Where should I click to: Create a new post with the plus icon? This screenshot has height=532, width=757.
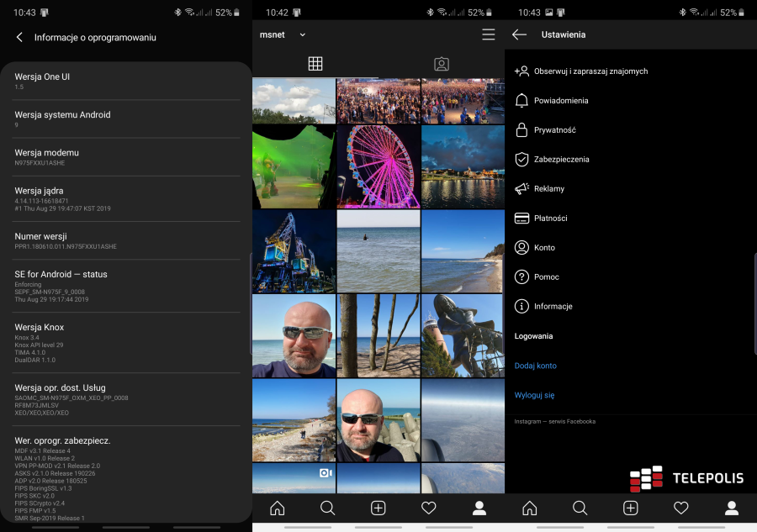point(378,508)
